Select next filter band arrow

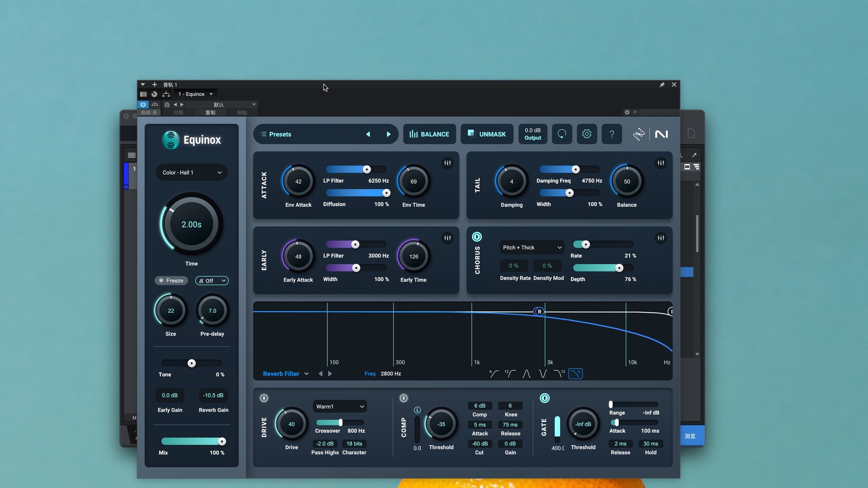point(330,374)
